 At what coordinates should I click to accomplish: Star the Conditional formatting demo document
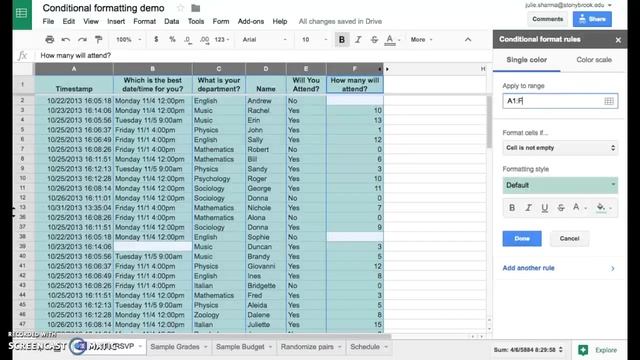(180, 8)
